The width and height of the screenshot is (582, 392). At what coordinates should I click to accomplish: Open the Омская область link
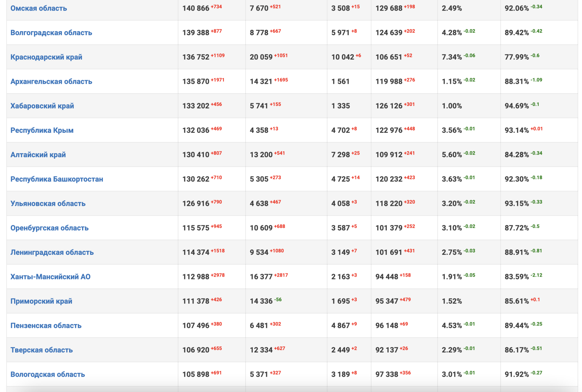(x=39, y=8)
